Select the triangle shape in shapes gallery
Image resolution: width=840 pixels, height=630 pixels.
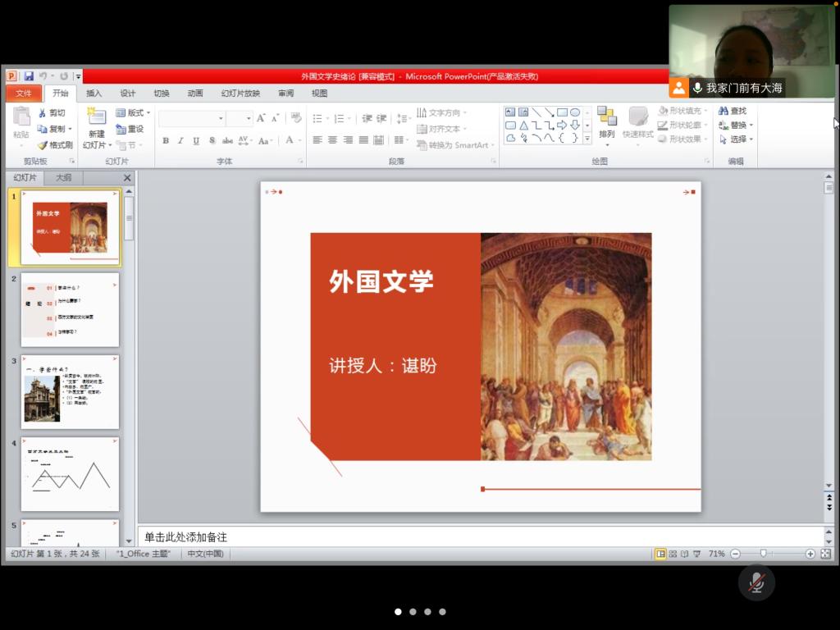click(x=523, y=126)
